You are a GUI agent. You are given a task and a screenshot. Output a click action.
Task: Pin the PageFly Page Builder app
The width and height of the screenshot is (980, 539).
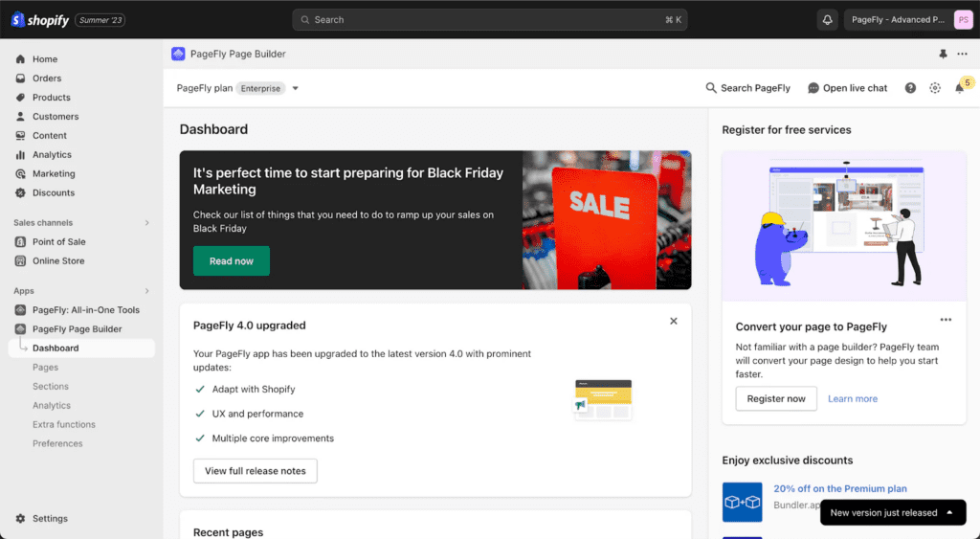pyautogui.click(x=943, y=55)
